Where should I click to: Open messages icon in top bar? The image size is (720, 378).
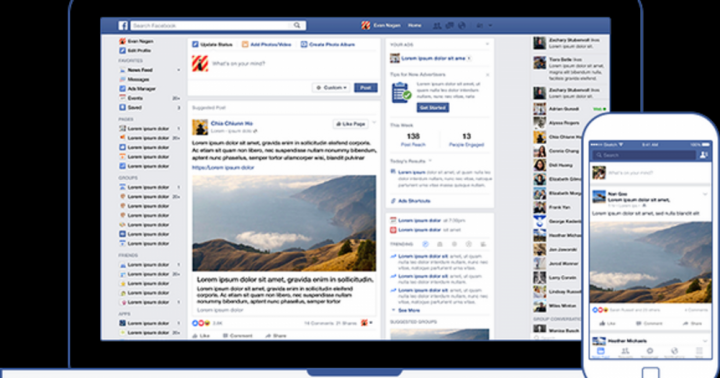450,26
